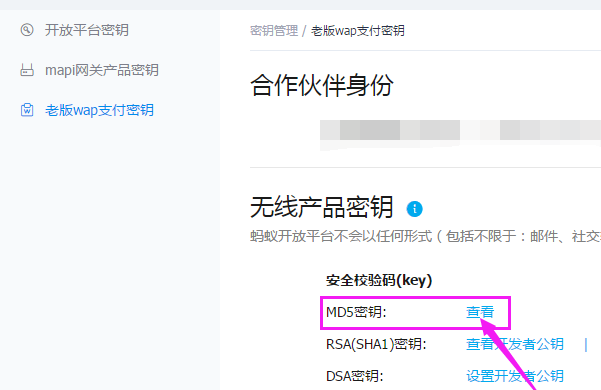Image resolution: width=601 pixels, height=390 pixels.
Task: Click 设置开发者公钥 for DSA密钥
Action: pos(515,376)
